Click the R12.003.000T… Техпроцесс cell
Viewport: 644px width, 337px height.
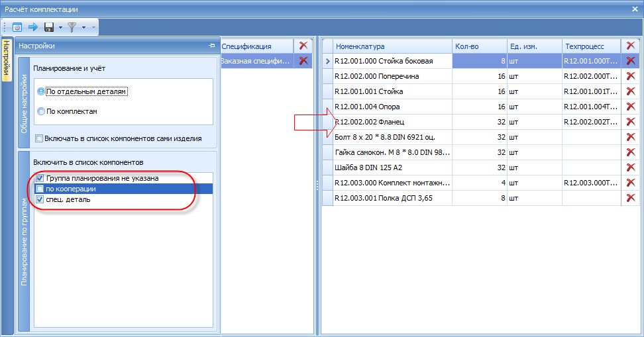[592, 183]
